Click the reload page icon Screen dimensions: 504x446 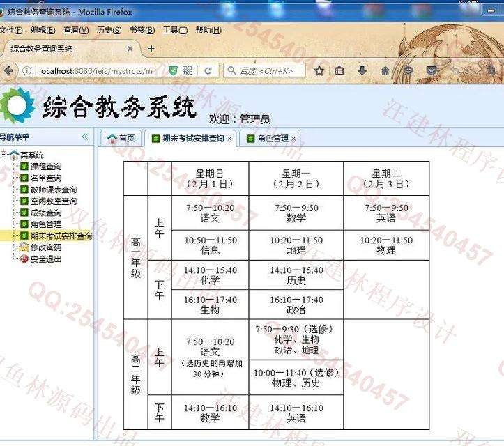click(208, 71)
